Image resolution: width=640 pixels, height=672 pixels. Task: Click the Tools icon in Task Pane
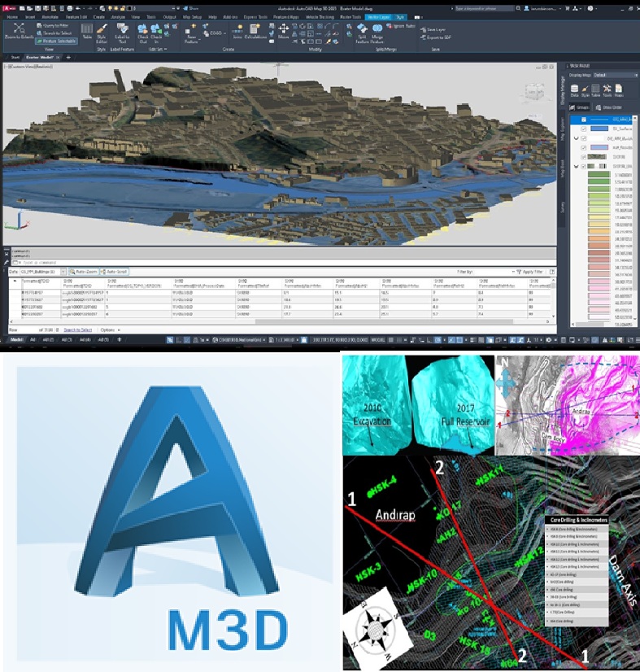(x=607, y=90)
